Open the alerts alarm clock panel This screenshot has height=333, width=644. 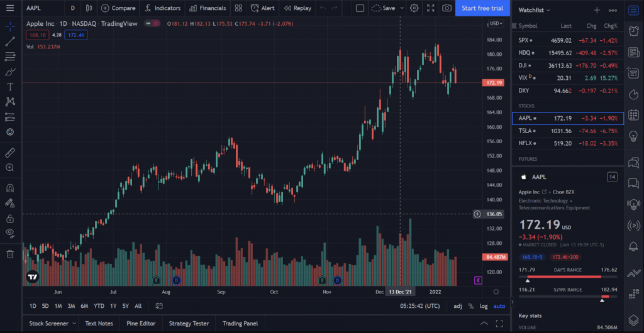(x=634, y=31)
